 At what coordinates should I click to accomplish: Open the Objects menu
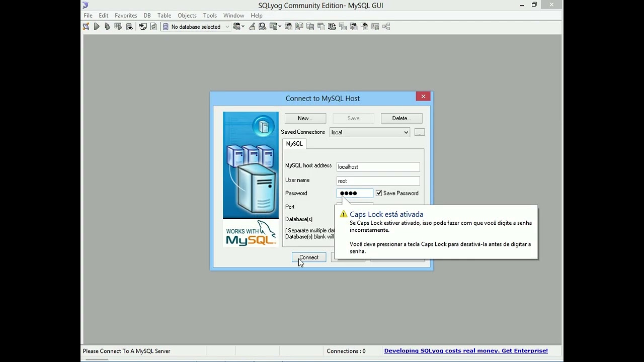click(x=187, y=16)
